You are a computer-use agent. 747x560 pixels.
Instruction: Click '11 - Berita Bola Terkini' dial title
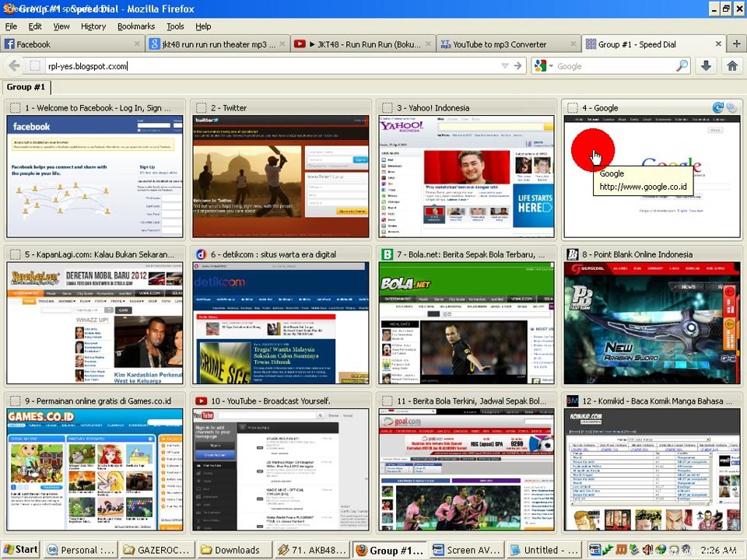click(472, 401)
